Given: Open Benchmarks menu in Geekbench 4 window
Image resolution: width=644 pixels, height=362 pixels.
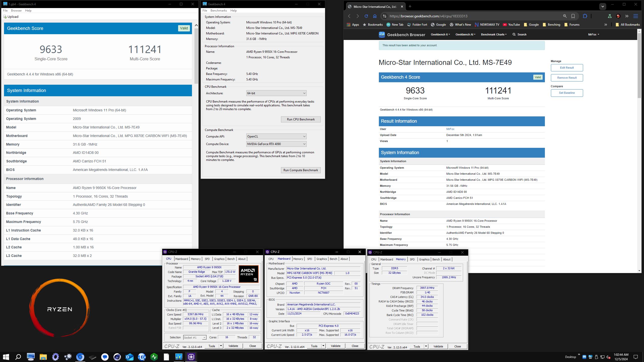Looking at the screenshot, I should tap(219, 11).
